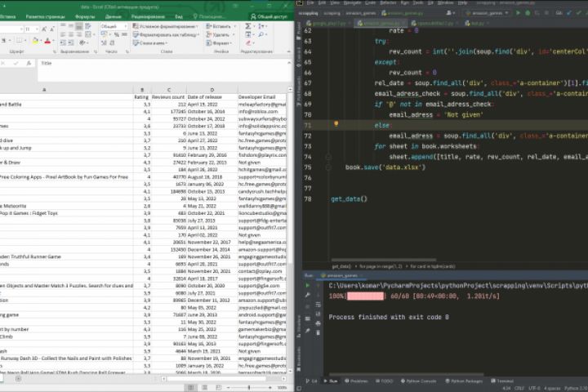Switch to Page Layout view in Excel status bar
Screen dimensions: 588x392
pos(204,387)
